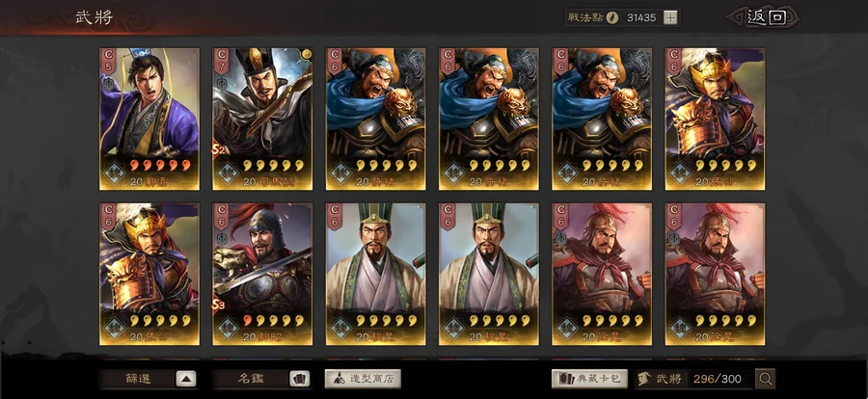Click the C7 cost tag on 司馬懿

pyautogui.click(x=222, y=61)
